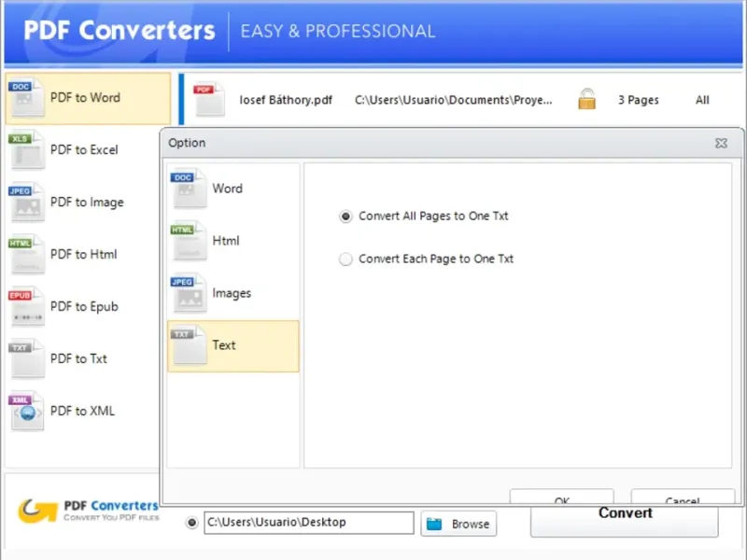This screenshot has width=747, height=560.
Task: Click OK in the Option dialog
Action: (x=562, y=497)
